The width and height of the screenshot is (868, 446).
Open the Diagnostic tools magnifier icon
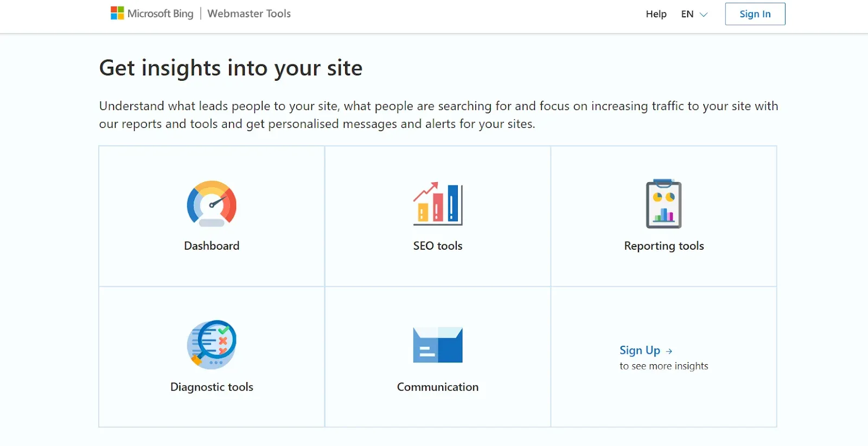(x=212, y=345)
